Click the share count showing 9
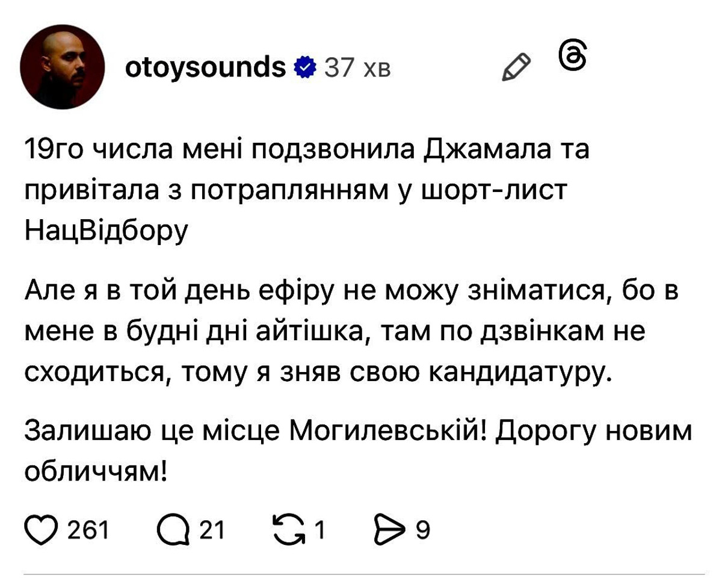Screen dimensions: 728x581 tap(422, 530)
